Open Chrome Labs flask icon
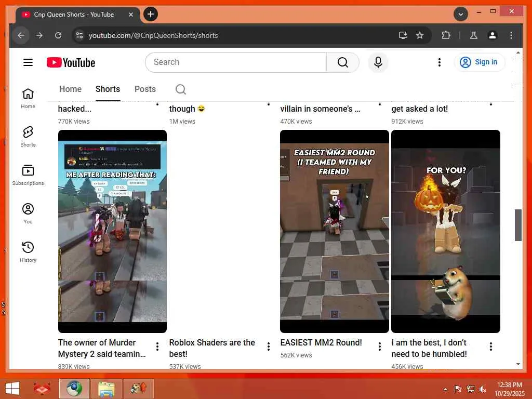The image size is (532, 399). click(x=474, y=35)
